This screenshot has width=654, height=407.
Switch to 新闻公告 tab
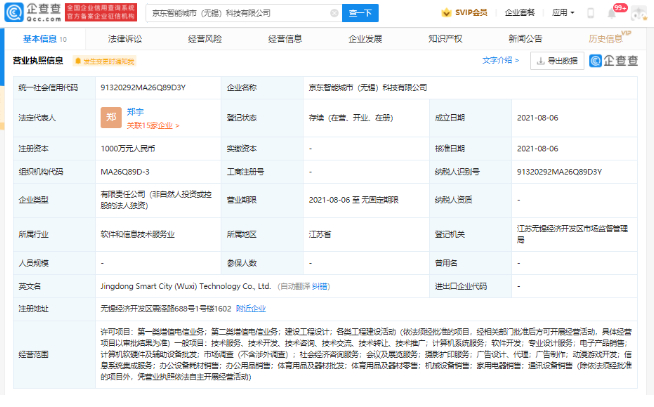[525, 39]
